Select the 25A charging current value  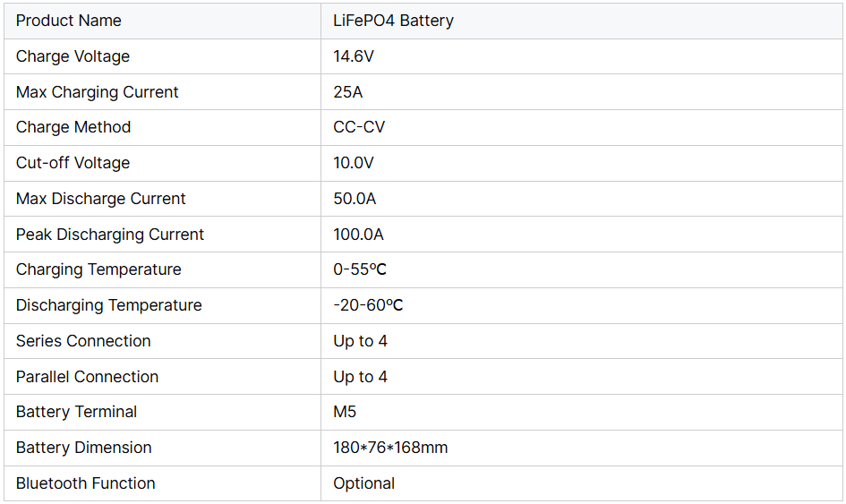(x=348, y=92)
